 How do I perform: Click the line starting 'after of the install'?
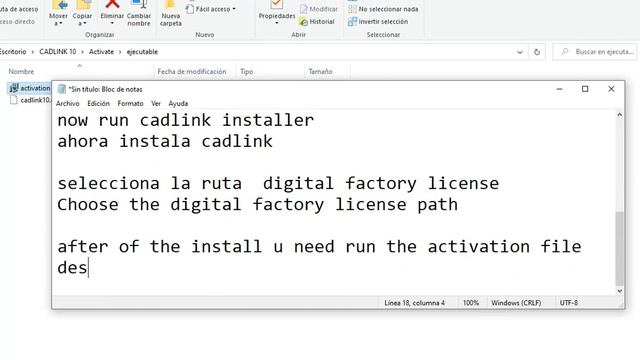click(320, 247)
